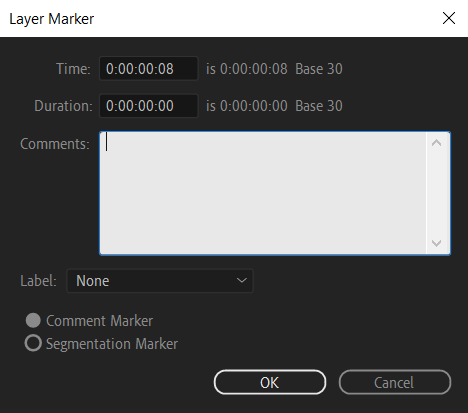Open the Label dropdown showing None
The image size is (468, 413).
pos(160,281)
